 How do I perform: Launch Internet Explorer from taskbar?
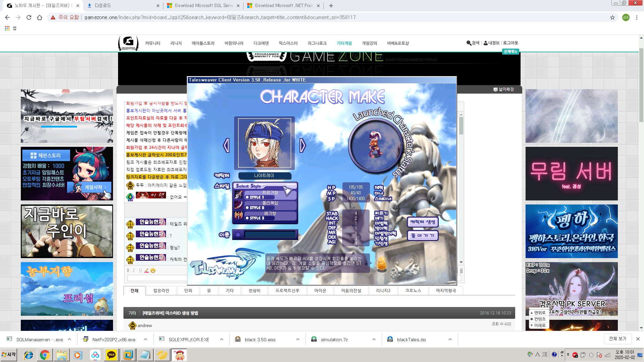[29, 355]
